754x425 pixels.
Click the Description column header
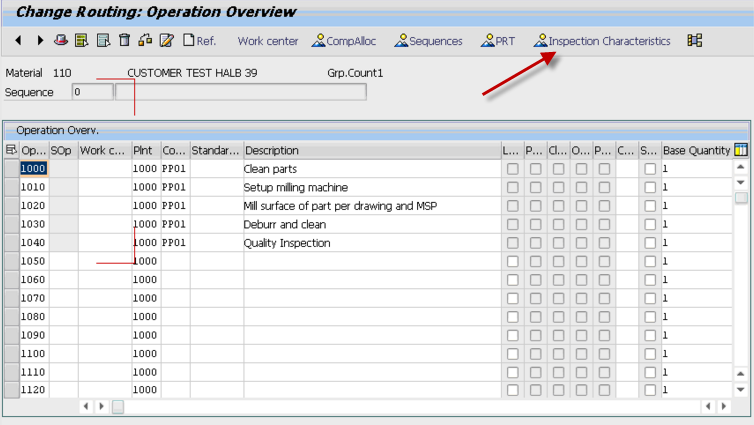372,150
